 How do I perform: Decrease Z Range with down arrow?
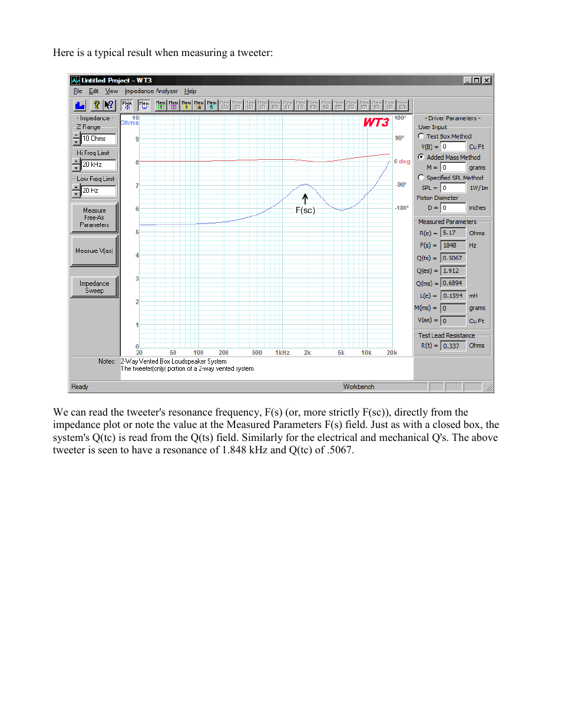coord(76,142)
